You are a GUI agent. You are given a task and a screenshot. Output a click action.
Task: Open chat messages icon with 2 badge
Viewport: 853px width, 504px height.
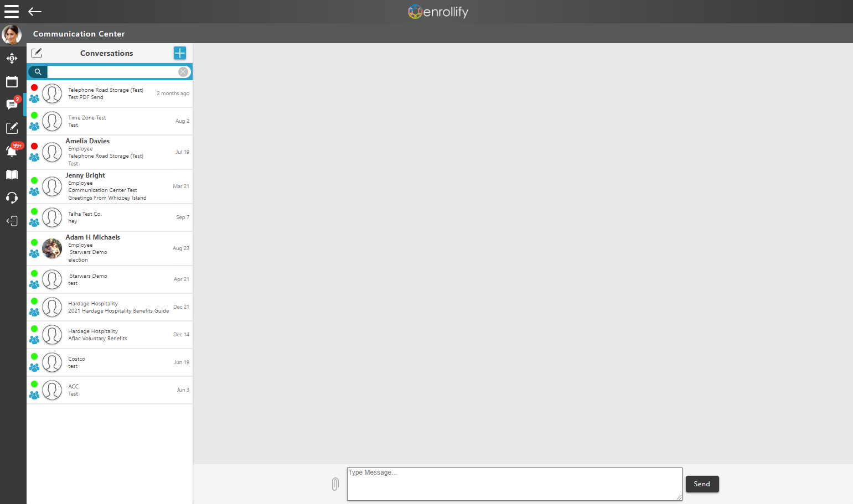click(12, 104)
